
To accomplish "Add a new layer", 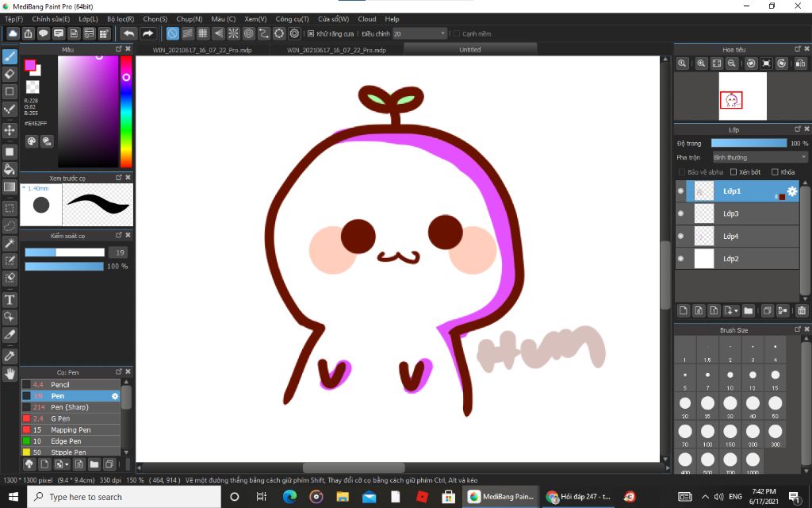I will click(683, 310).
